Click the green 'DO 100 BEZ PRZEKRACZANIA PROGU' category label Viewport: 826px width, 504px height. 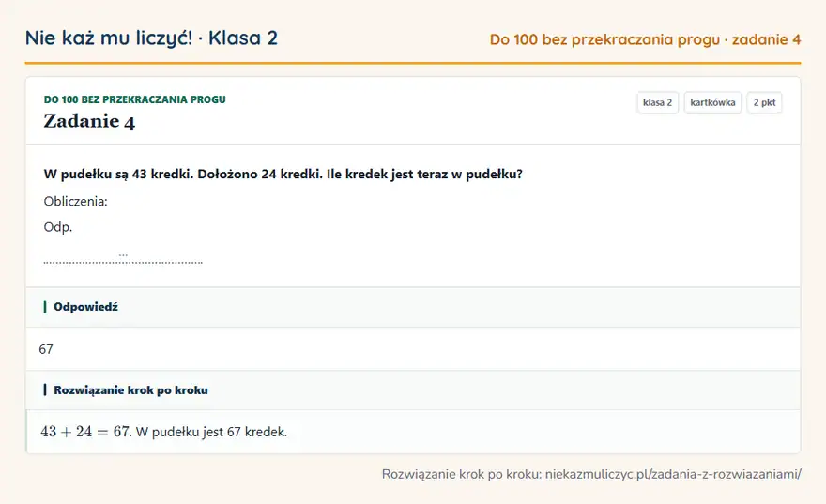click(x=134, y=99)
